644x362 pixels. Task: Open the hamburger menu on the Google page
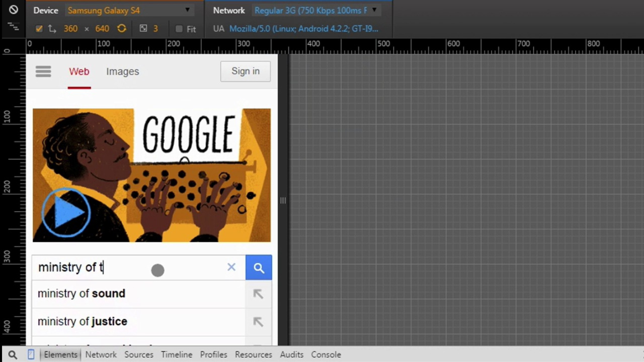pyautogui.click(x=43, y=72)
